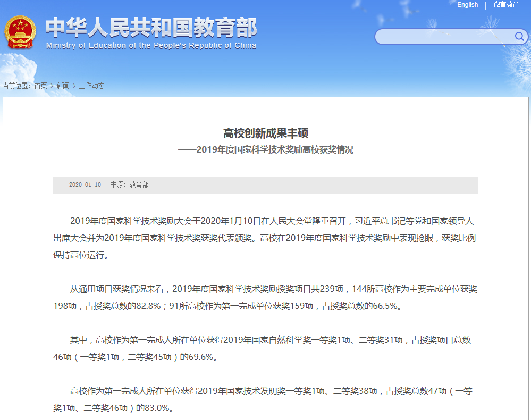Viewport: 531px width, 420px height.
Task: Open 工作动态 in the breadcrumb
Action: click(x=91, y=86)
